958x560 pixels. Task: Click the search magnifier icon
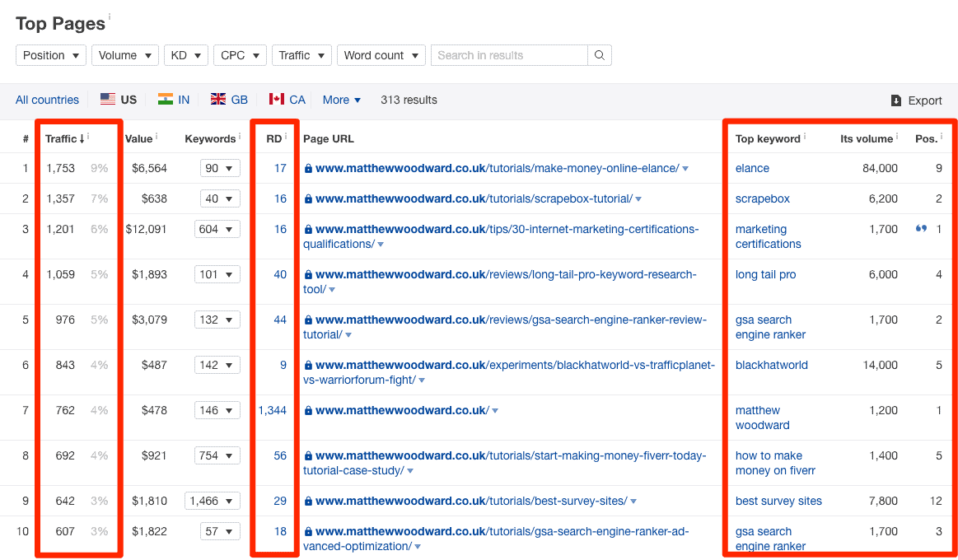[x=600, y=55]
